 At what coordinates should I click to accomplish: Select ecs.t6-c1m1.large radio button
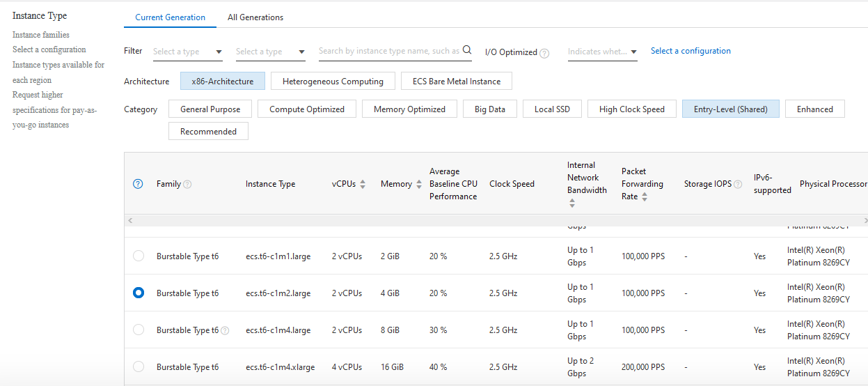(139, 256)
